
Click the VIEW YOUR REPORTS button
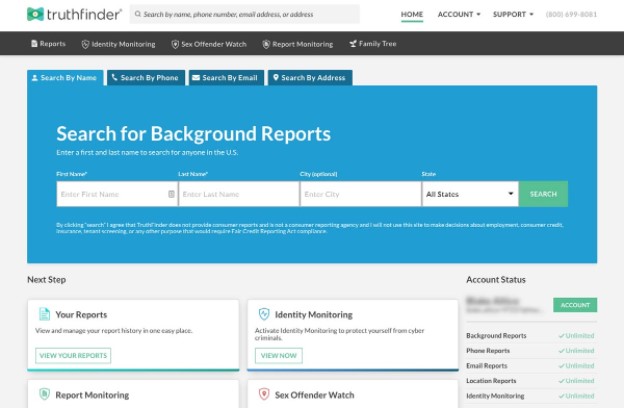(x=73, y=356)
